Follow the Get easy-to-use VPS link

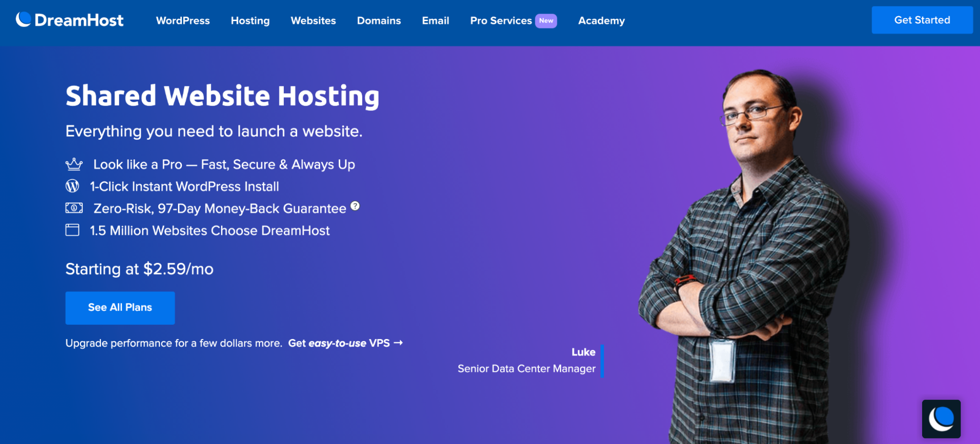[345, 343]
